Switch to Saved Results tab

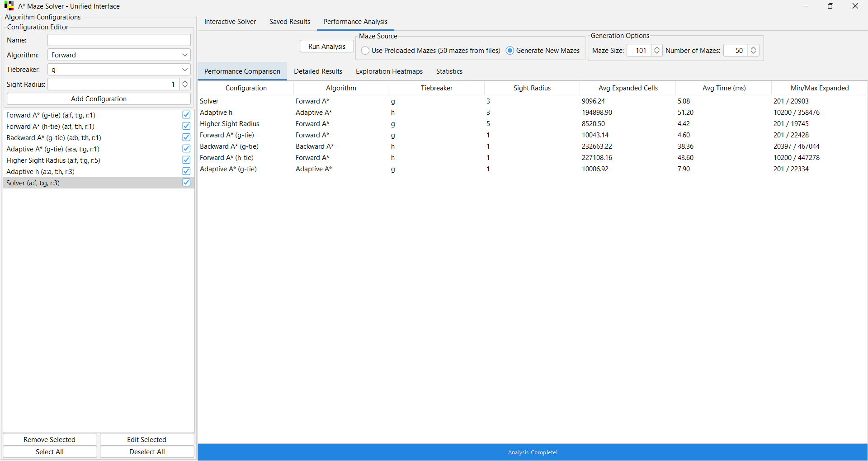290,22
